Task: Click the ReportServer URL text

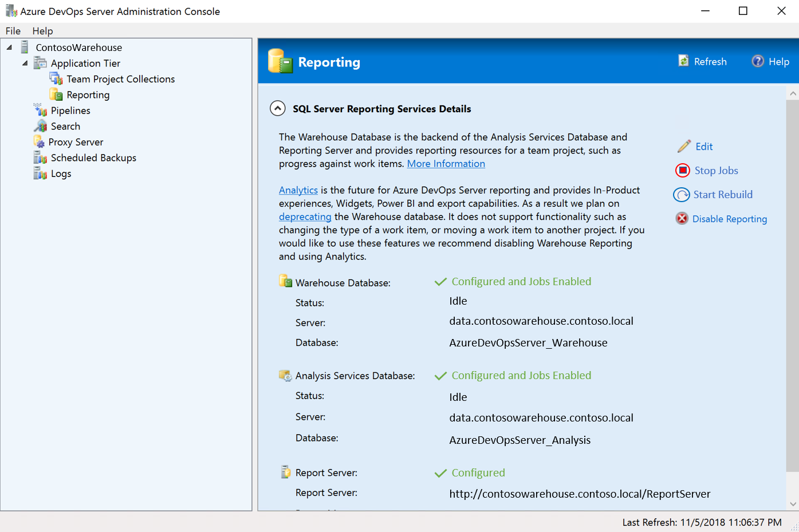Action: click(x=580, y=494)
